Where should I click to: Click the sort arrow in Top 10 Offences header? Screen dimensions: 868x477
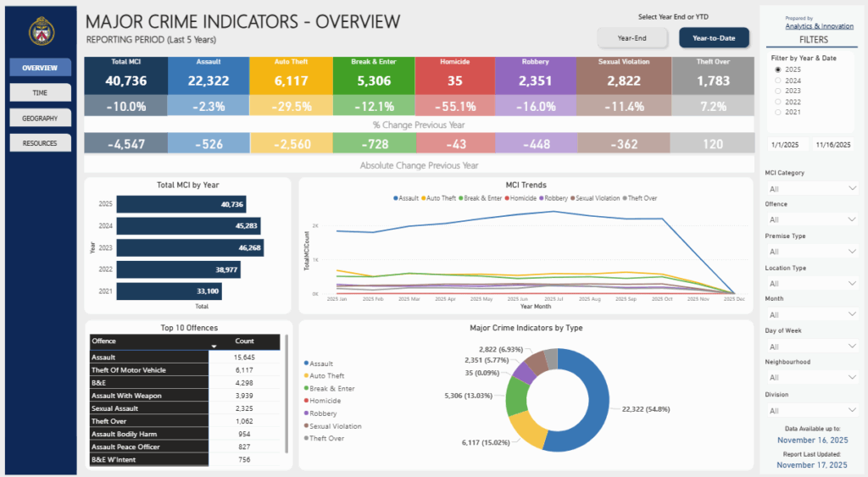click(x=214, y=347)
